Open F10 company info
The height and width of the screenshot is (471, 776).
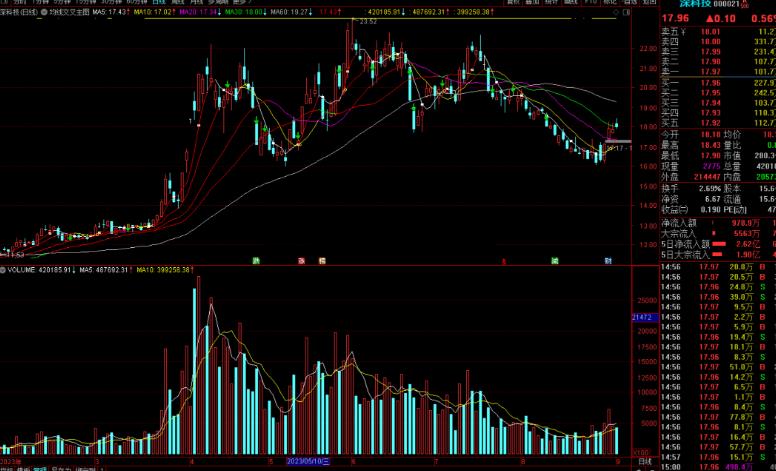[x=590, y=2]
